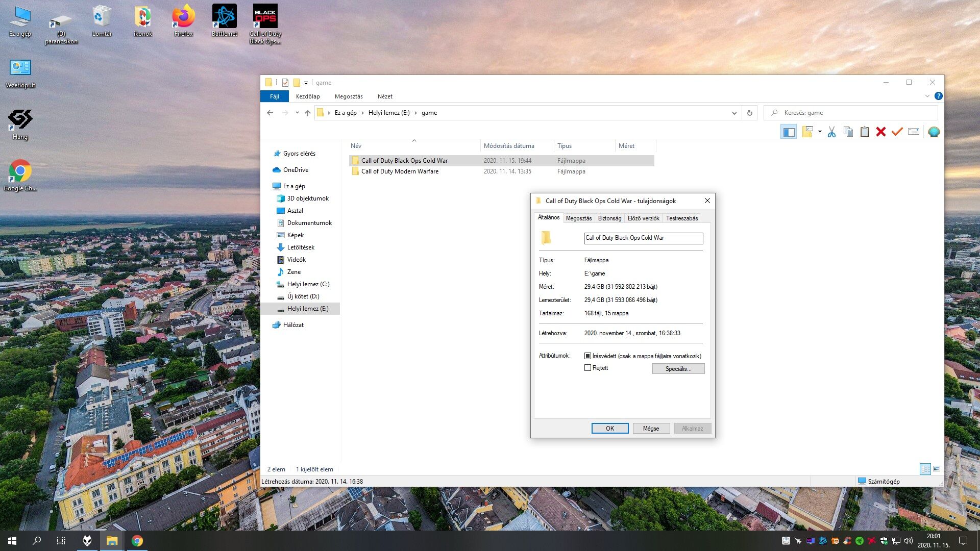Image resolution: width=980 pixels, height=551 pixels.
Task: Click the red X Delete icon
Action: [880, 132]
